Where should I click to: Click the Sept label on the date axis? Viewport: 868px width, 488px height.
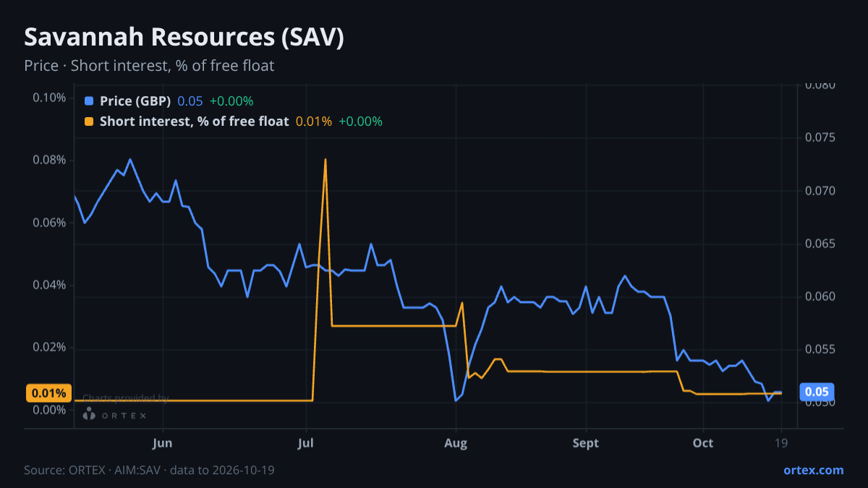click(586, 443)
